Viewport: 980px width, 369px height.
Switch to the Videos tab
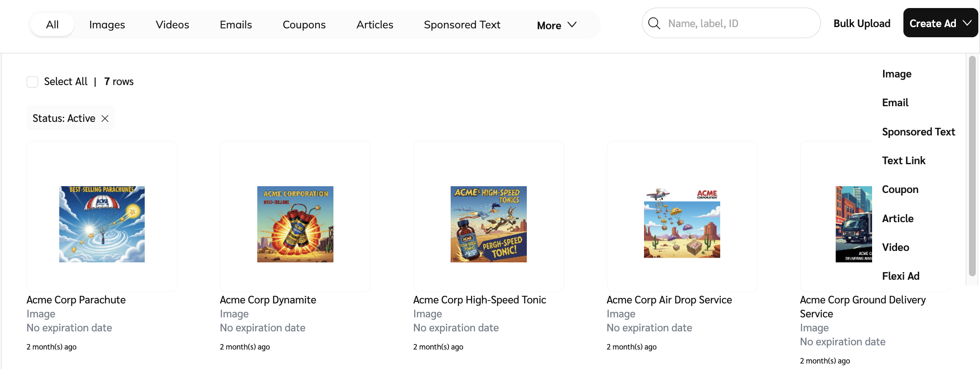point(172,25)
